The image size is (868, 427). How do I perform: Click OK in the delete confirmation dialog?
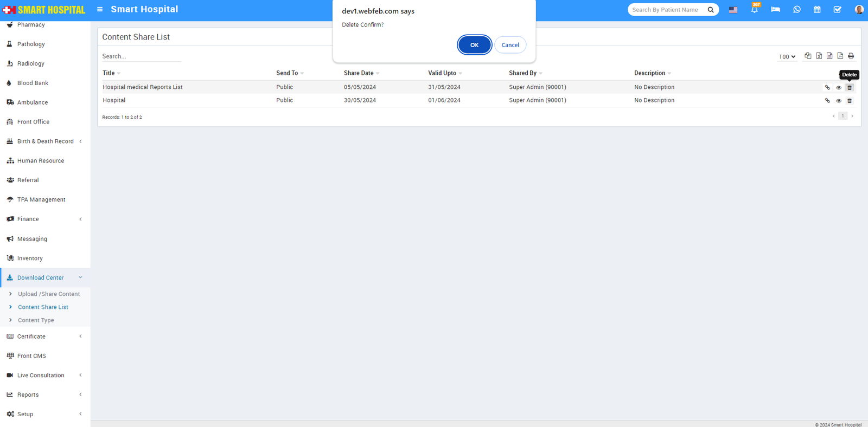pos(474,45)
